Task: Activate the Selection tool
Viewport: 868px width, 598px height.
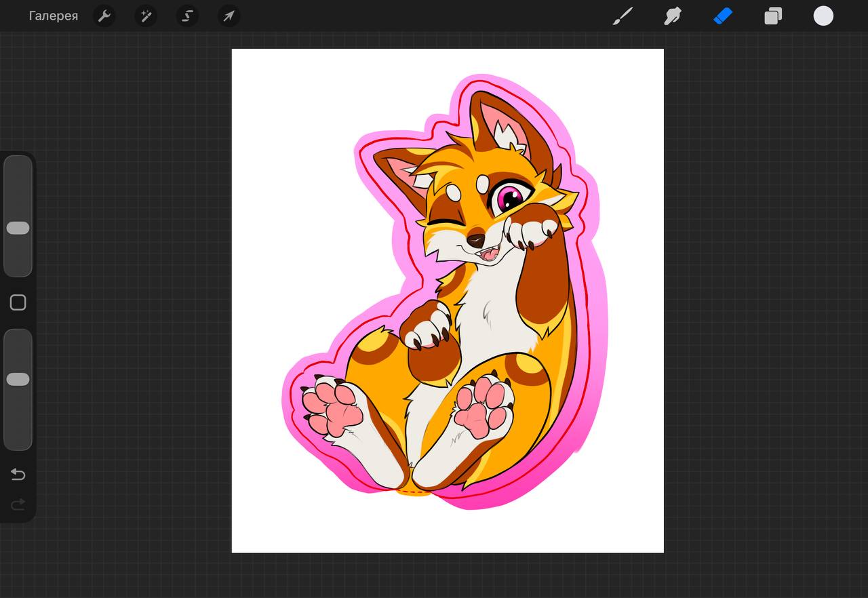Action: pyautogui.click(x=187, y=16)
